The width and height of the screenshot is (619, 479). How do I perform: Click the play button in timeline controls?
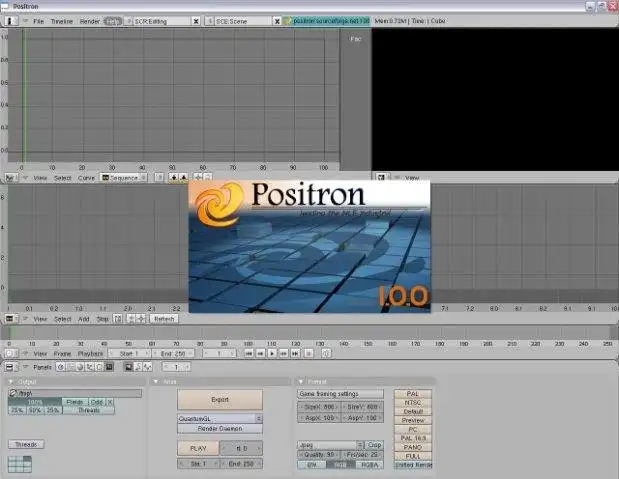(272, 353)
